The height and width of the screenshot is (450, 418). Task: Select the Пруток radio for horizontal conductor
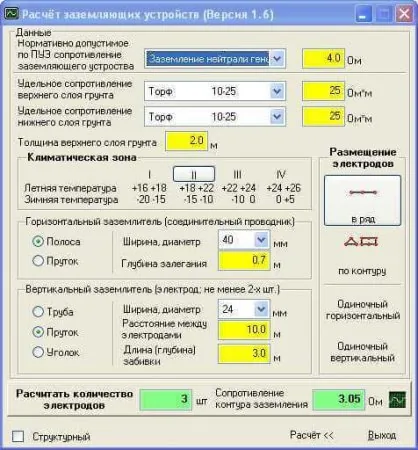(38, 261)
